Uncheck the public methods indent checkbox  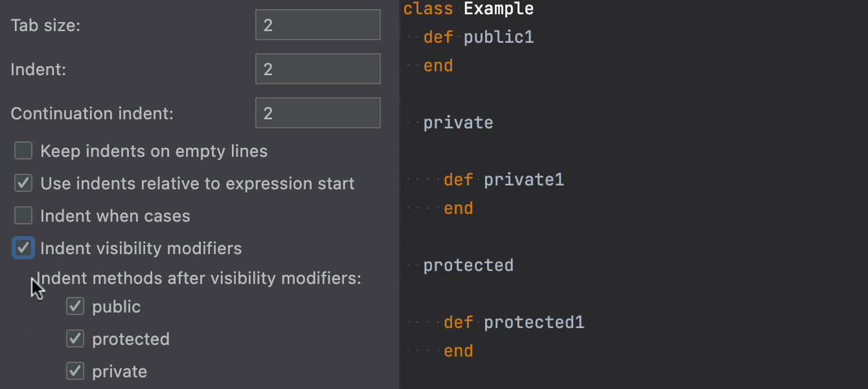(75, 306)
